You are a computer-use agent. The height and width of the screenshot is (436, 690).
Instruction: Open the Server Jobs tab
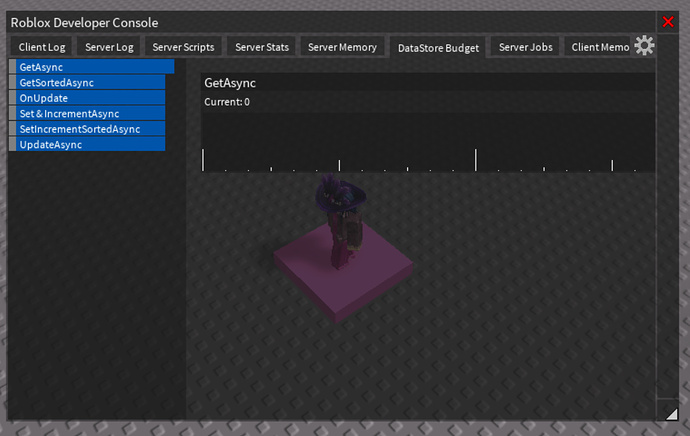pos(525,47)
